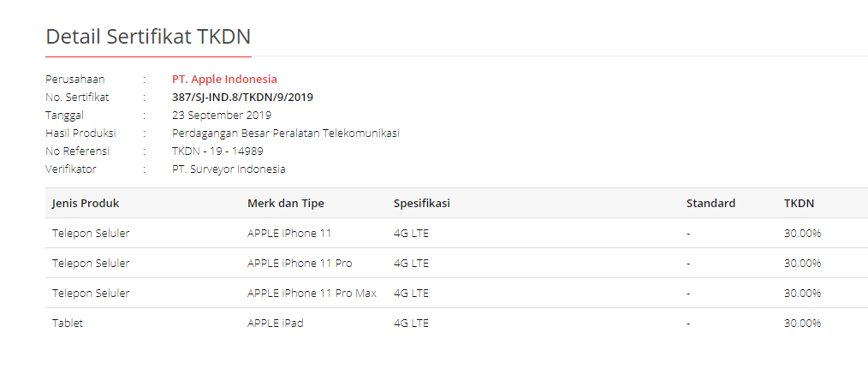Click the Standard column header
This screenshot has width=868, height=368.
(x=710, y=203)
